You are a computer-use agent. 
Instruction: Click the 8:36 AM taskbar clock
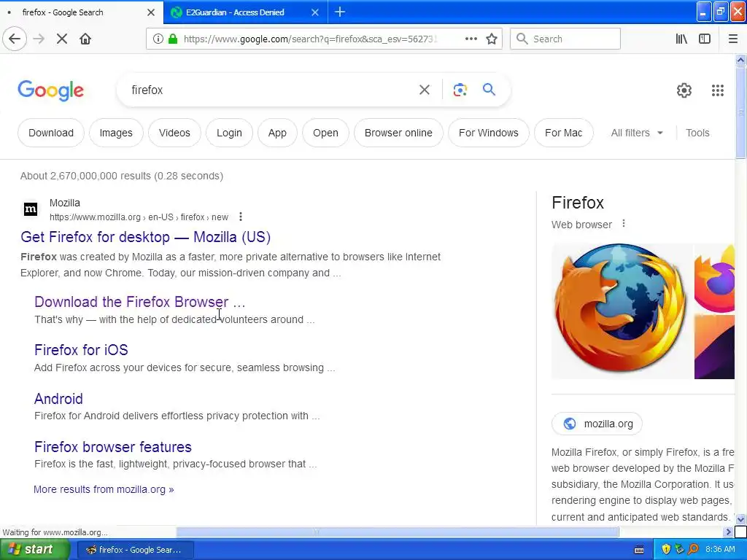[x=720, y=549]
